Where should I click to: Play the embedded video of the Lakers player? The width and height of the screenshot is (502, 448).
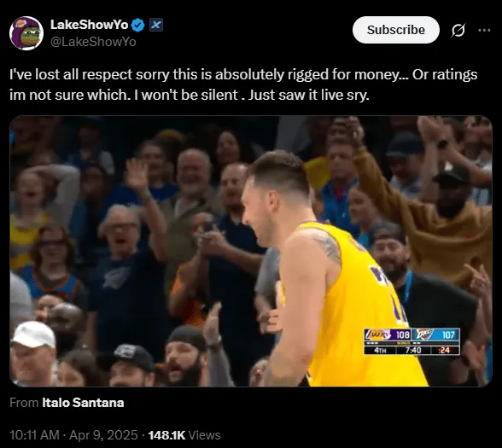[251, 251]
